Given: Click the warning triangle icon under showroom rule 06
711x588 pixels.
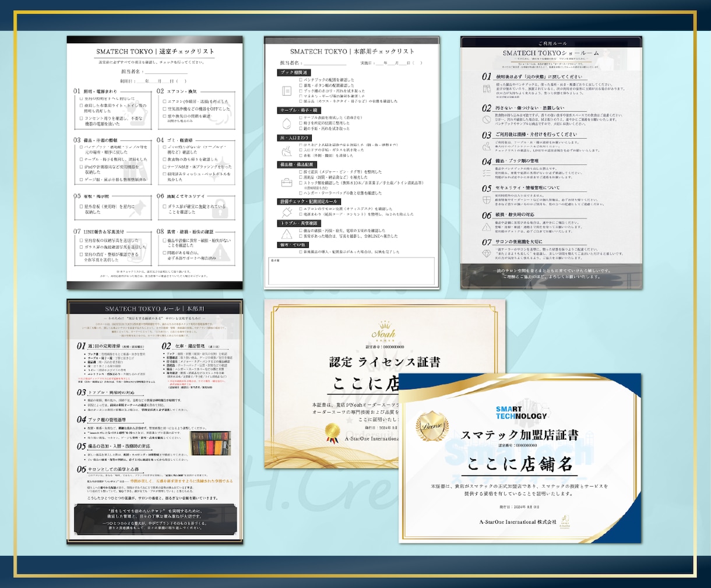Looking at the screenshot, I should [x=487, y=227].
